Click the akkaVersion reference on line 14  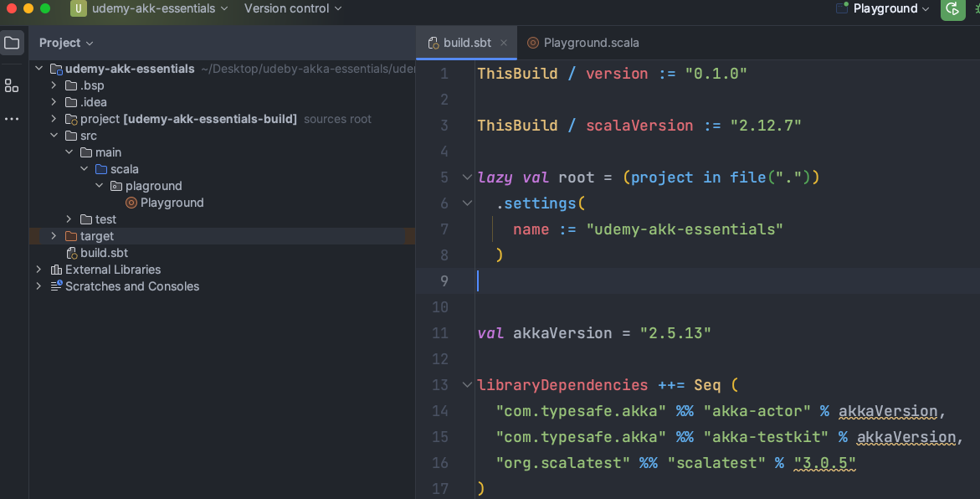click(x=888, y=411)
